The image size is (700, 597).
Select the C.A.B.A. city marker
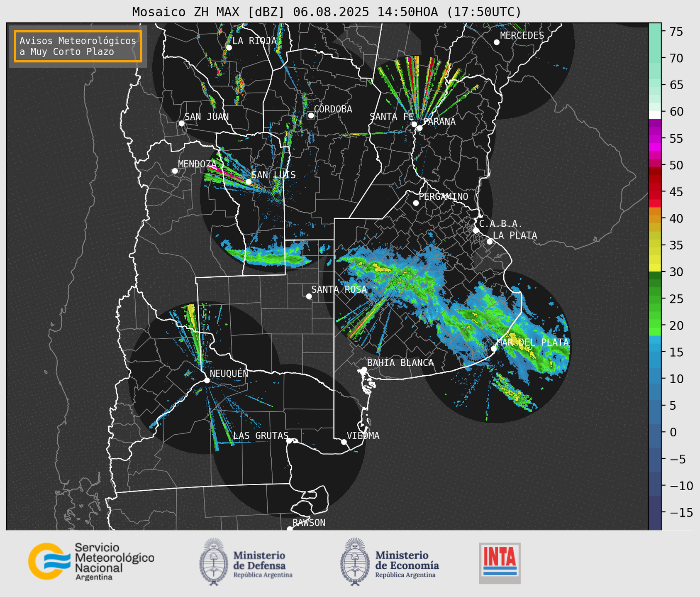pyautogui.click(x=476, y=230)
